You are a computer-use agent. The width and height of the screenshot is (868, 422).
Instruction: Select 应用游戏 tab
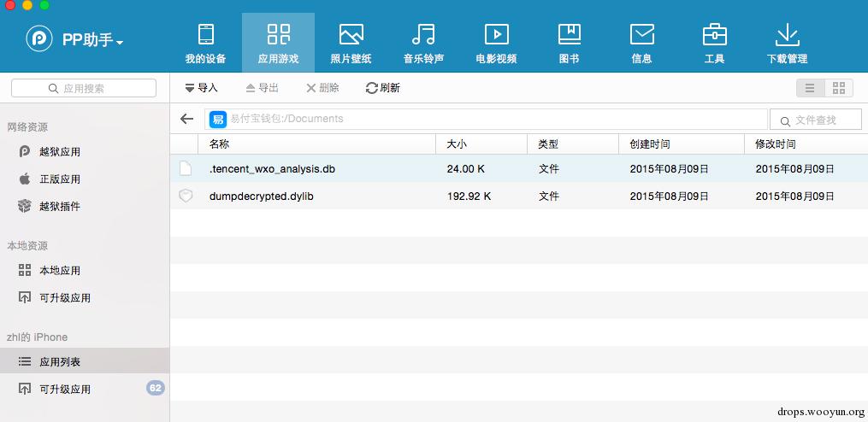(x=278, y=44)
